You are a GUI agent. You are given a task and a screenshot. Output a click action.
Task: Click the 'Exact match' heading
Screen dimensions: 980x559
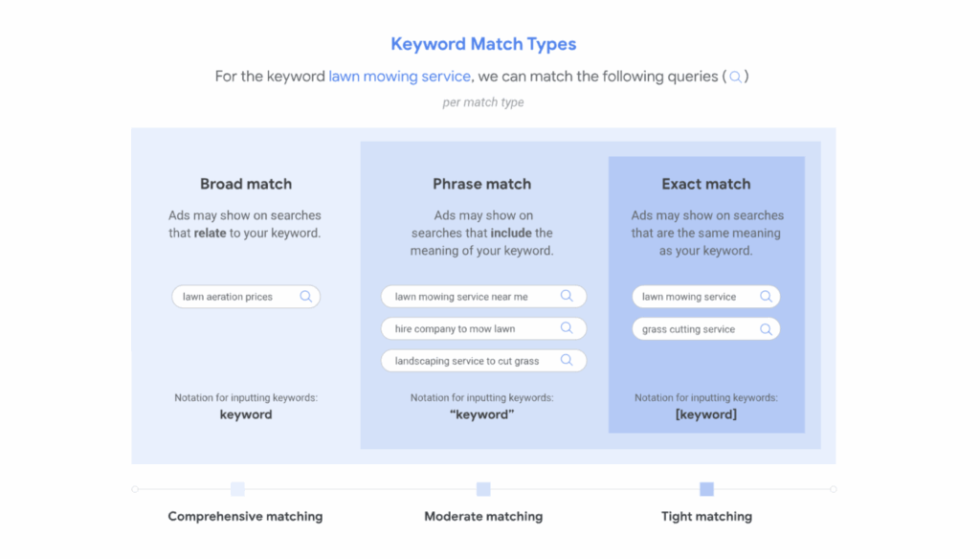pyautogui.click(x=706, y=184)
